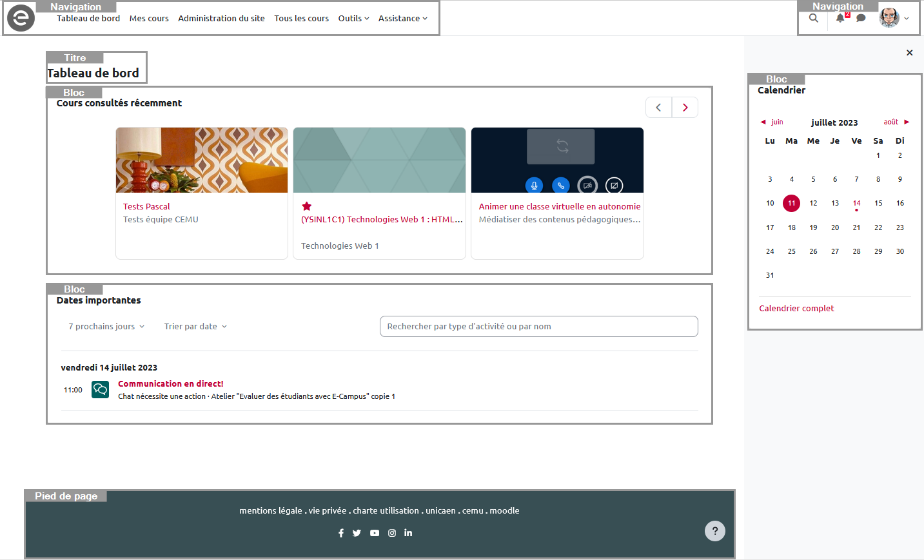Open the notifications bell

click(x=840, y=18)
